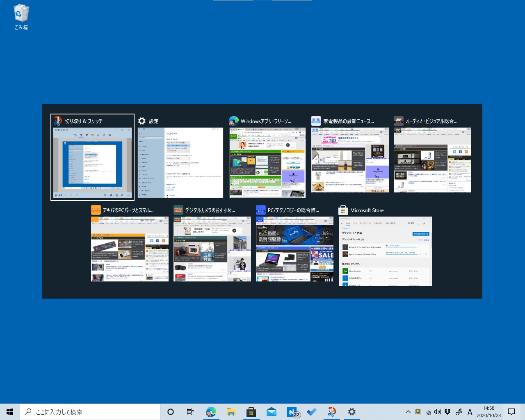
Task: Launch the Mail app from the taskbar
Action: pyautogui.click(x=272, y=411)
